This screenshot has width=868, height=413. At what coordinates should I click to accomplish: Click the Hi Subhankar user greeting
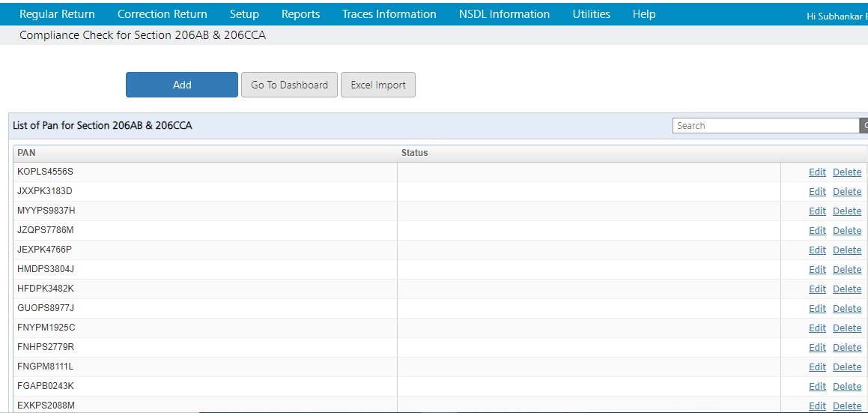tap(837, 16)
